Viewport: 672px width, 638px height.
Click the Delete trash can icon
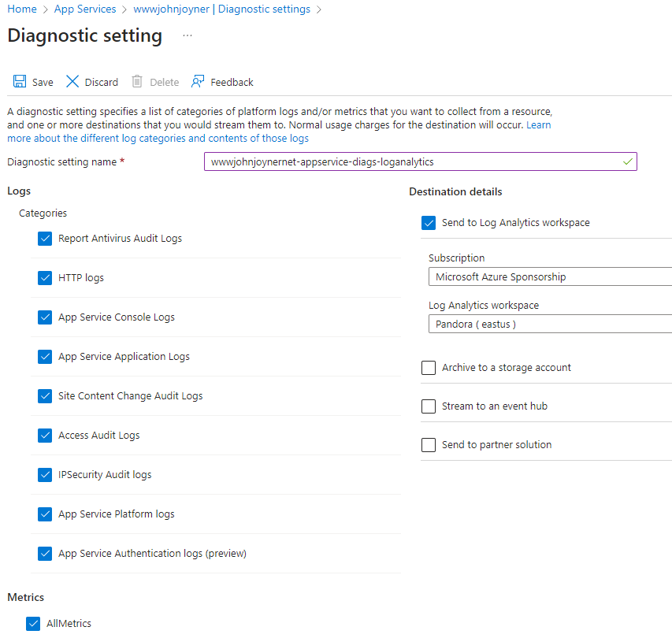[x=137, y=82]
